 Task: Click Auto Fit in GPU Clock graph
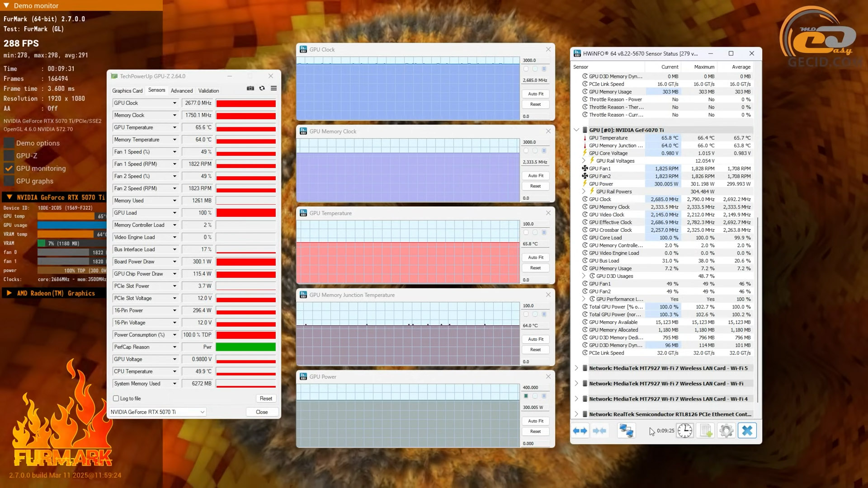click(536, 94)
